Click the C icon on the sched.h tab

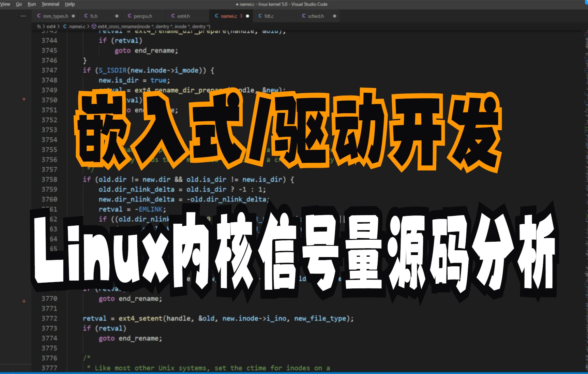[303, 16]
